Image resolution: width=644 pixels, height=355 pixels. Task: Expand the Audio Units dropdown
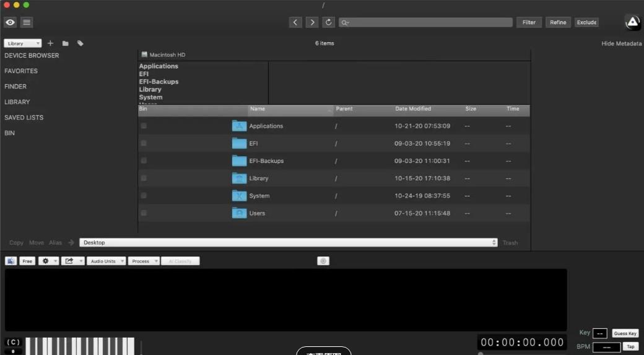coord(106,261)
